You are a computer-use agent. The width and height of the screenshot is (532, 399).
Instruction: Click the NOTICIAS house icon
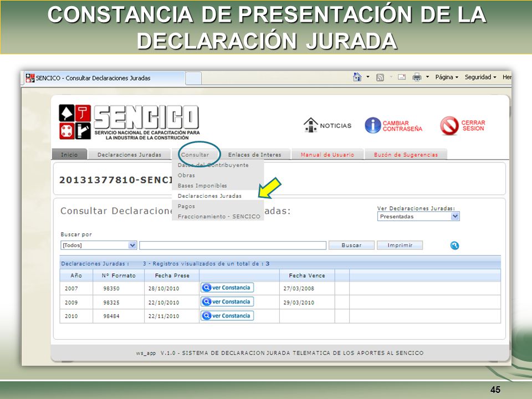coord(310,125)
